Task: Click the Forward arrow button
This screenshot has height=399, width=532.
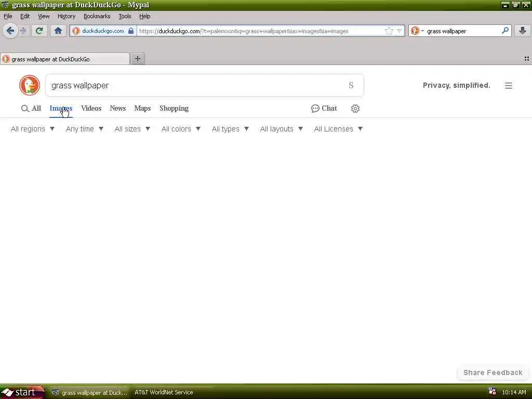Action: click(23, 31)
